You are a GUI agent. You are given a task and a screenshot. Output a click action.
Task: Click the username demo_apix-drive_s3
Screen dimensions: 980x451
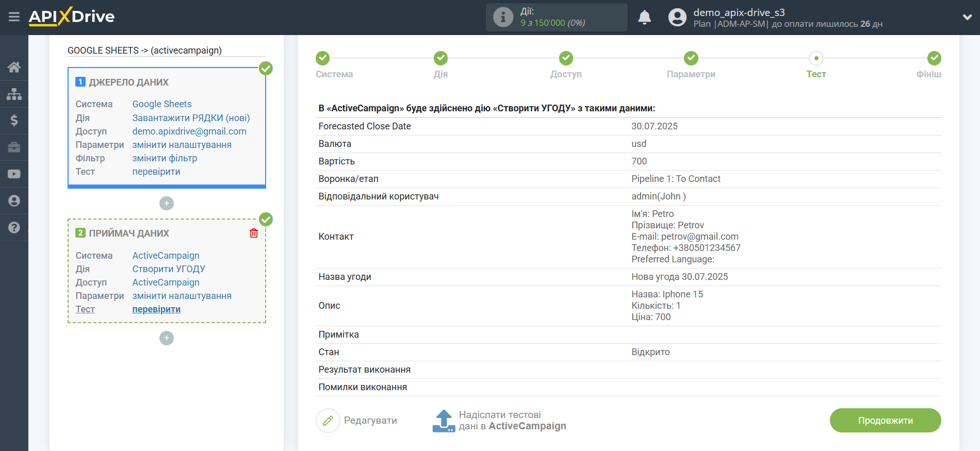click(739, 12)
